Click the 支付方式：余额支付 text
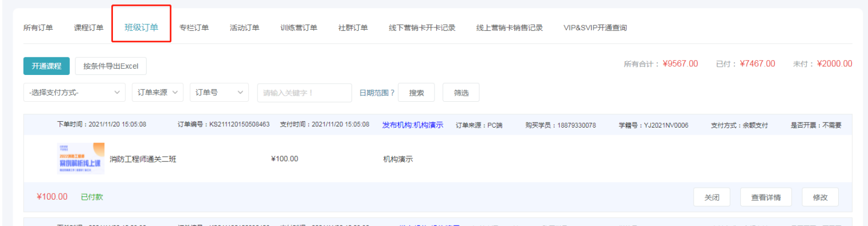The width and height of the screenshot is (868, 226). (x=739, y=125)
